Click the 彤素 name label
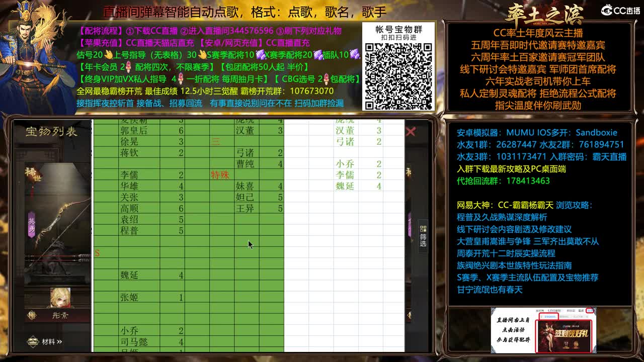 [x=60, y=316]
